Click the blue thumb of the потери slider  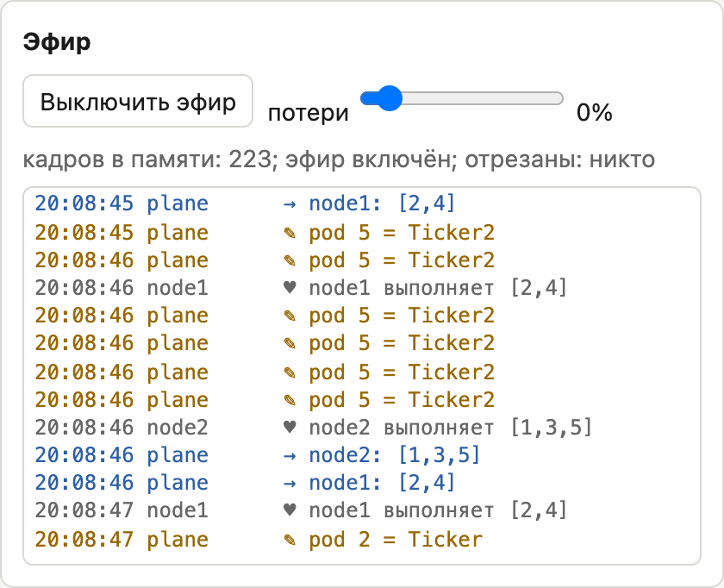tap(390, 98)
